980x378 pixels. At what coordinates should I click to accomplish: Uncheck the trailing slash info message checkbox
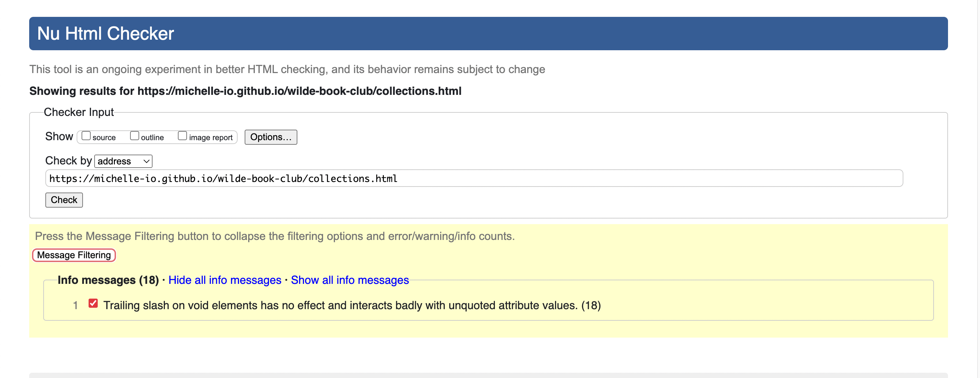pos(93,303)
